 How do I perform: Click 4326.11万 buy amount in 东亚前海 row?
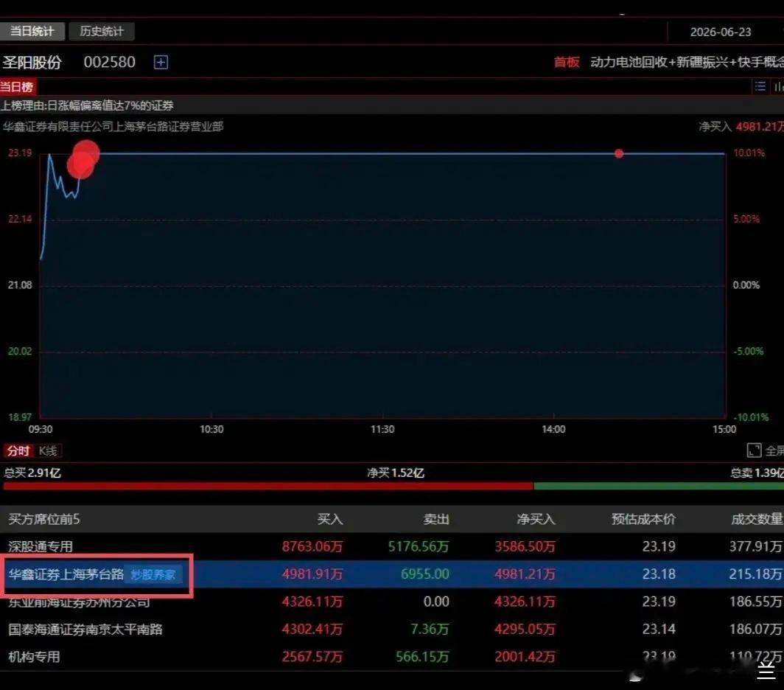pyautogui.click(x=312, y=602)
